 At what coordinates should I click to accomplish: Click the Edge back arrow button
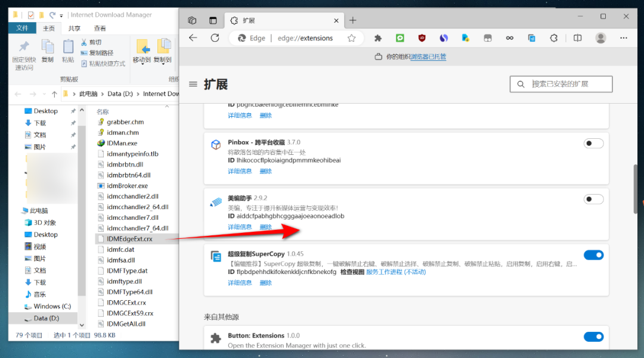click(193, 38)
